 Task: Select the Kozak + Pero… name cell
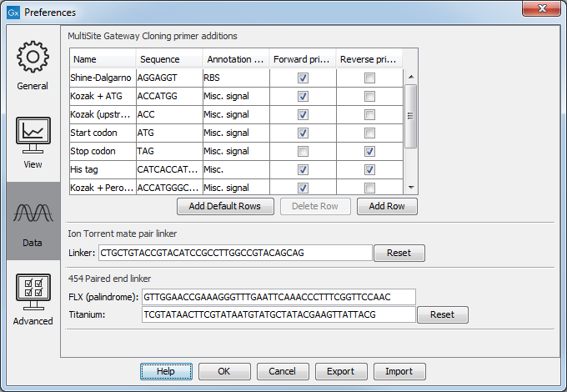click(103, 188)
